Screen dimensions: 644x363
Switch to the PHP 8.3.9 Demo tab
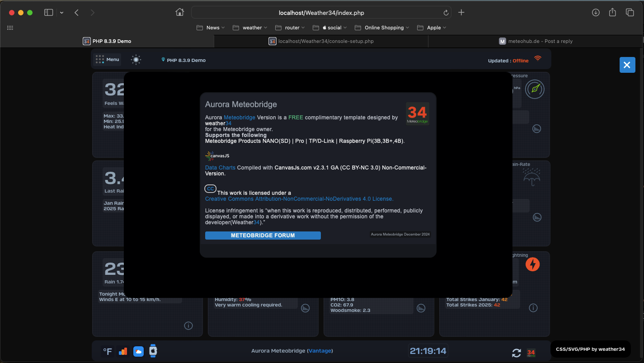click(107, 41)
